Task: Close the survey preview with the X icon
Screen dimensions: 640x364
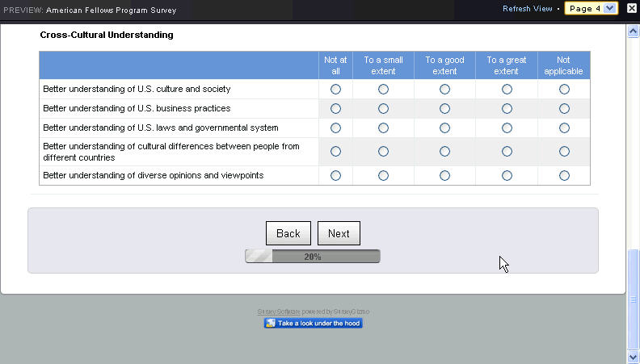Action: click(632, 8)
